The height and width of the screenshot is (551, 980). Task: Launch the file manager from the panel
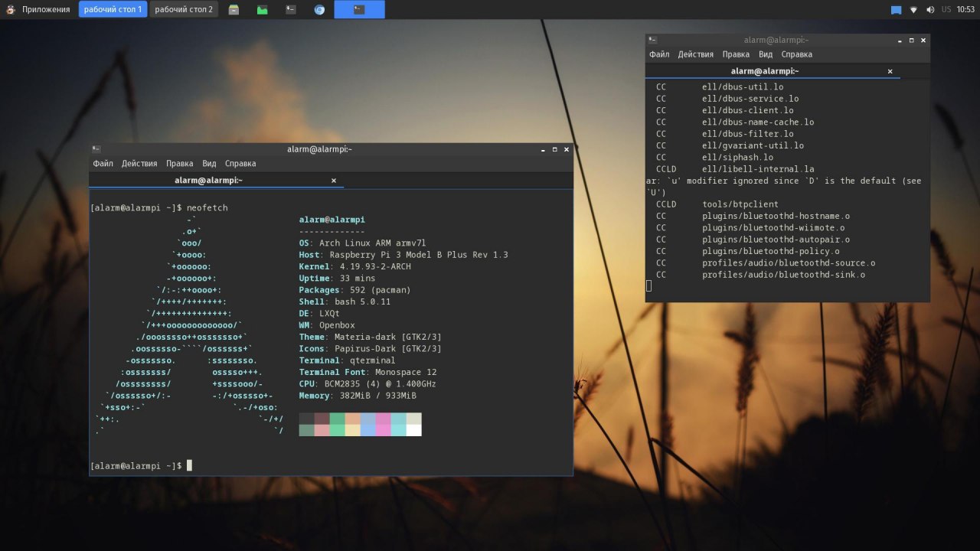click(x=234, y=10)
